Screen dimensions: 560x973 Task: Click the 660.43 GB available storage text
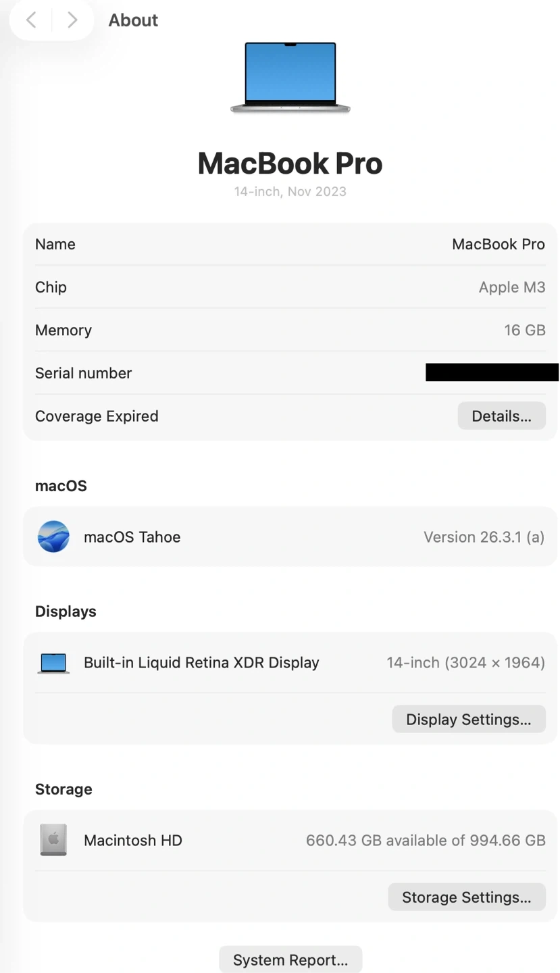tap(425, 841)
